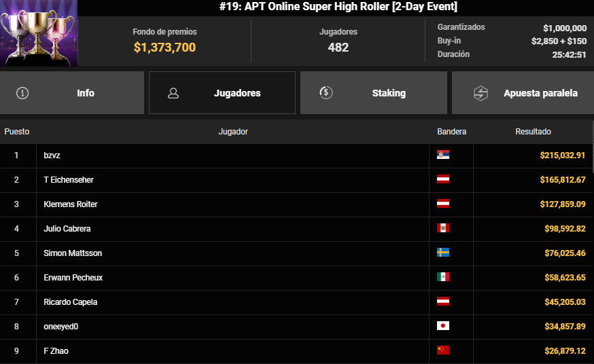Click the Staking dollar coin icon
The image size is (594, 364).
point(326,93)
